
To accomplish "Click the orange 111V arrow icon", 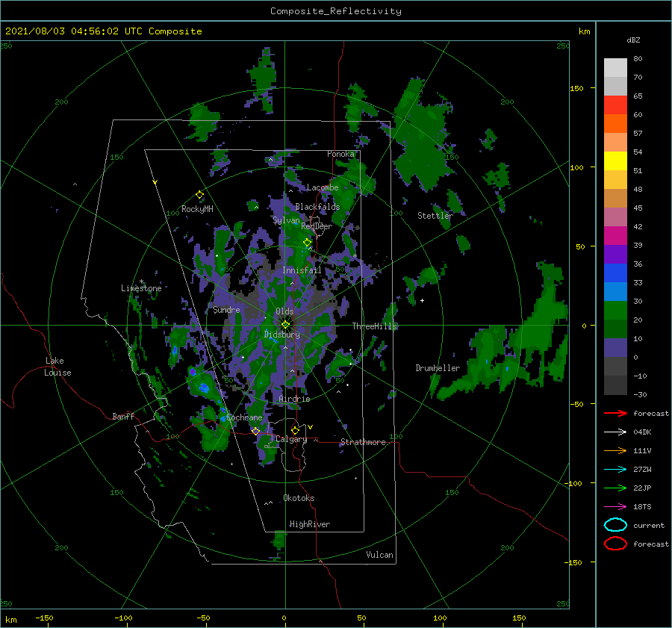I will coord(615,450).
